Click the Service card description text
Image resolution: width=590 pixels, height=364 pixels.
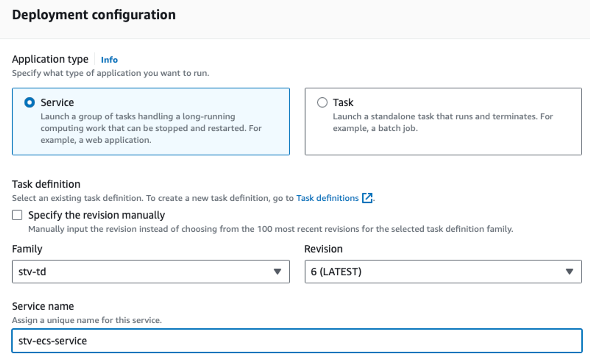[151, 128]
